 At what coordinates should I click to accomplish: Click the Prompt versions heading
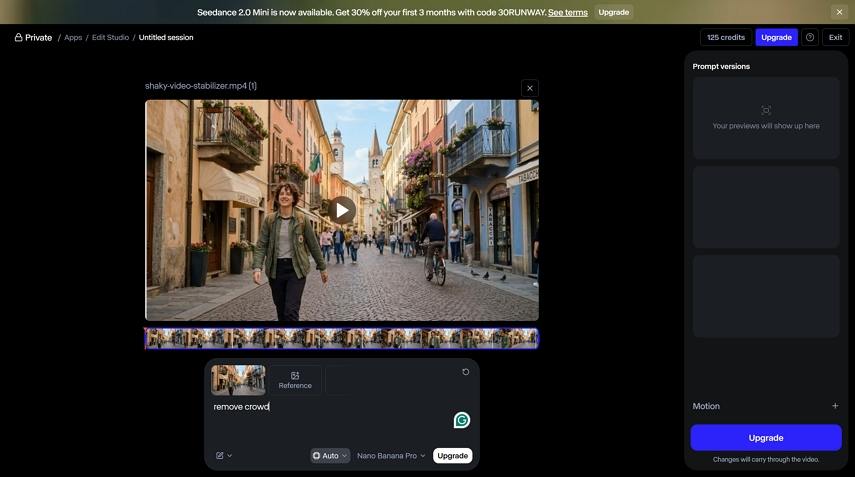point(721,66)
